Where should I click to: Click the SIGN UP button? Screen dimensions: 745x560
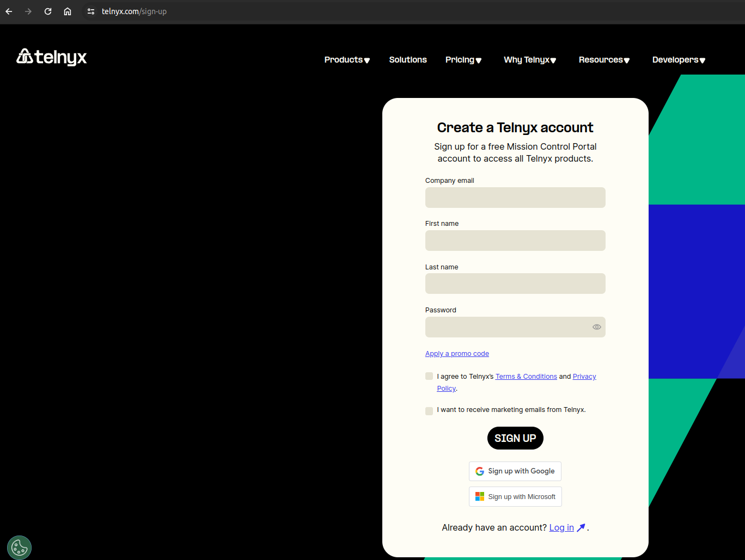(515, 438)
